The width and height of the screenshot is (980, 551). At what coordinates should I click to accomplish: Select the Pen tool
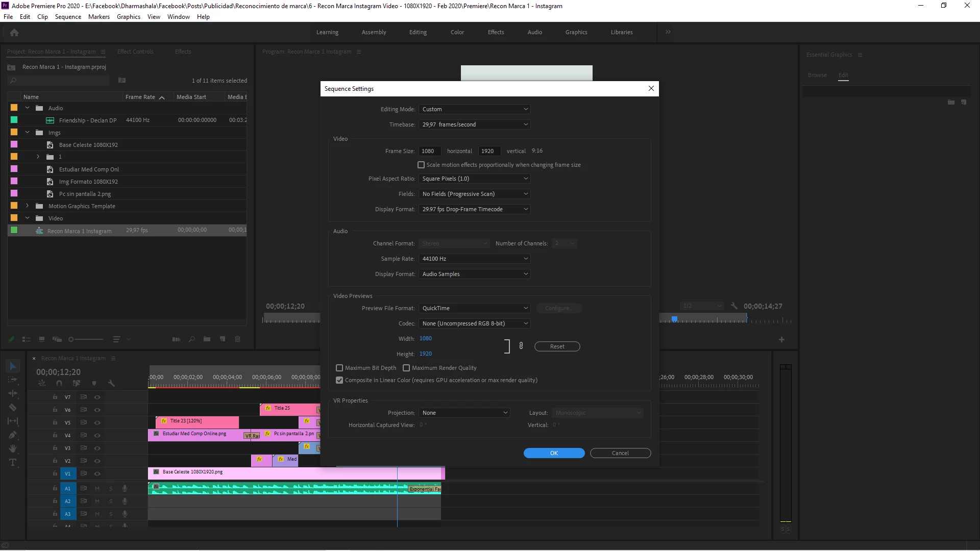tap(13, 435)
